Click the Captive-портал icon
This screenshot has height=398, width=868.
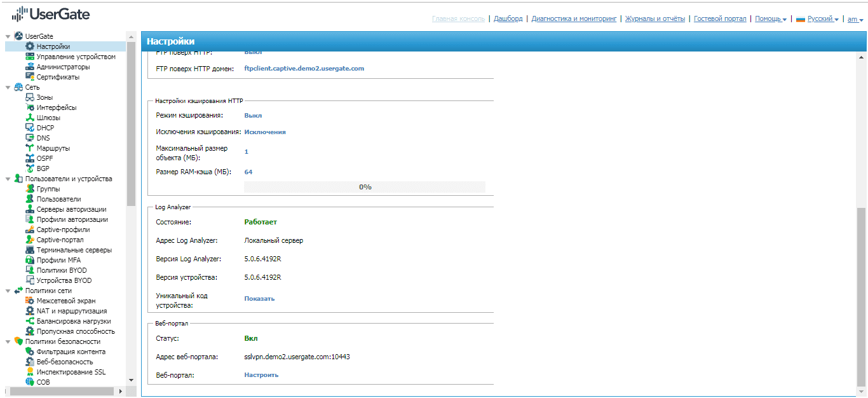pos(30,240)
